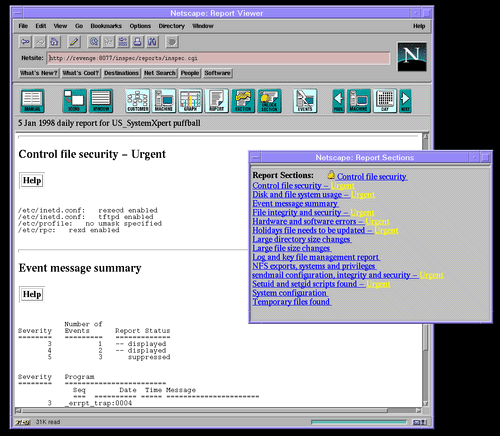Click the People button

point(190,73)
